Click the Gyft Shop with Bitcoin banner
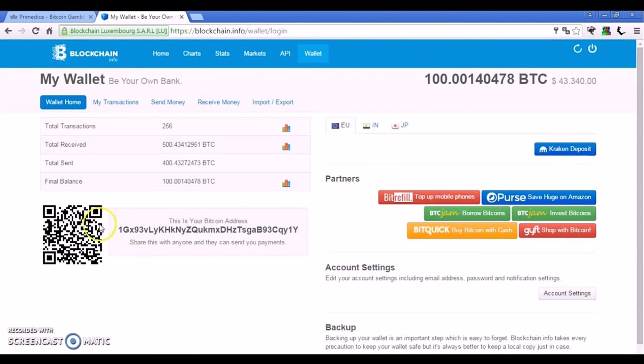This screenshot has width=644, height=364. pos(557,230)
